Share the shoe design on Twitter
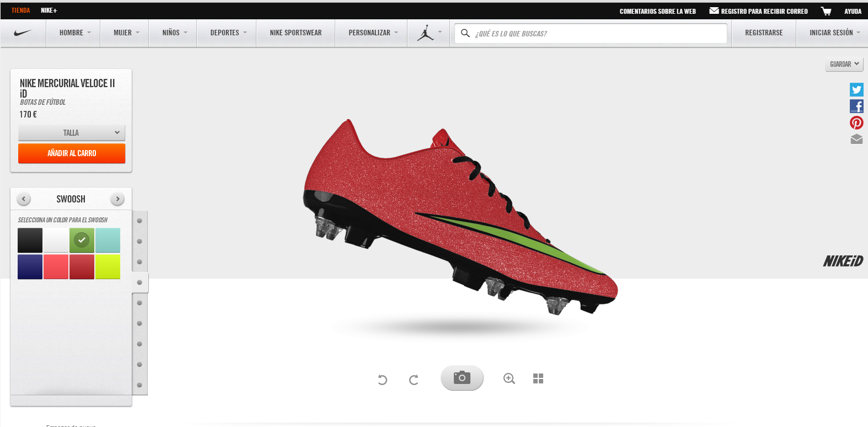 coord(856,89)
